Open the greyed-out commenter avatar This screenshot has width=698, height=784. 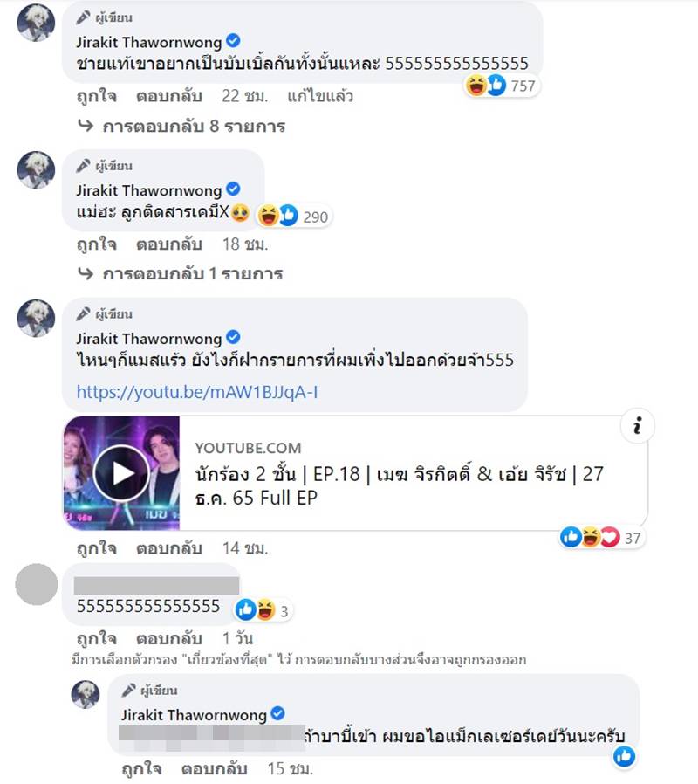pyautogui.click(x=36, y=584)
